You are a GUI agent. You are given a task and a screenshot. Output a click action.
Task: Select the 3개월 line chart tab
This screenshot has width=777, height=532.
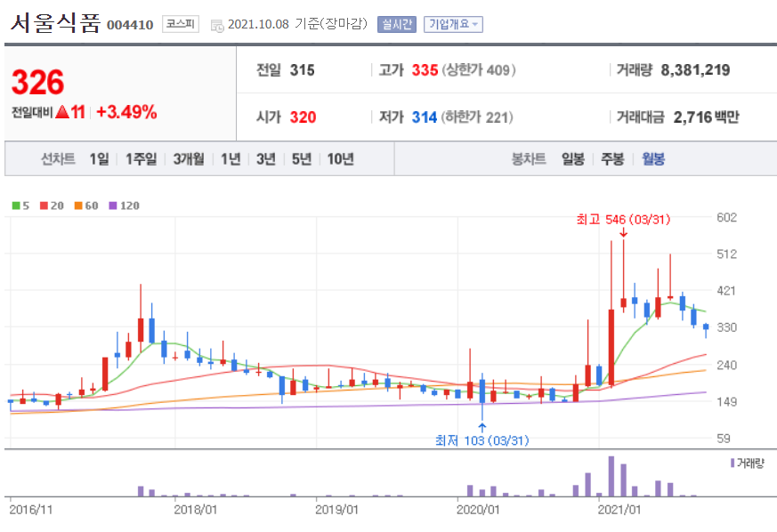(189, 159)
